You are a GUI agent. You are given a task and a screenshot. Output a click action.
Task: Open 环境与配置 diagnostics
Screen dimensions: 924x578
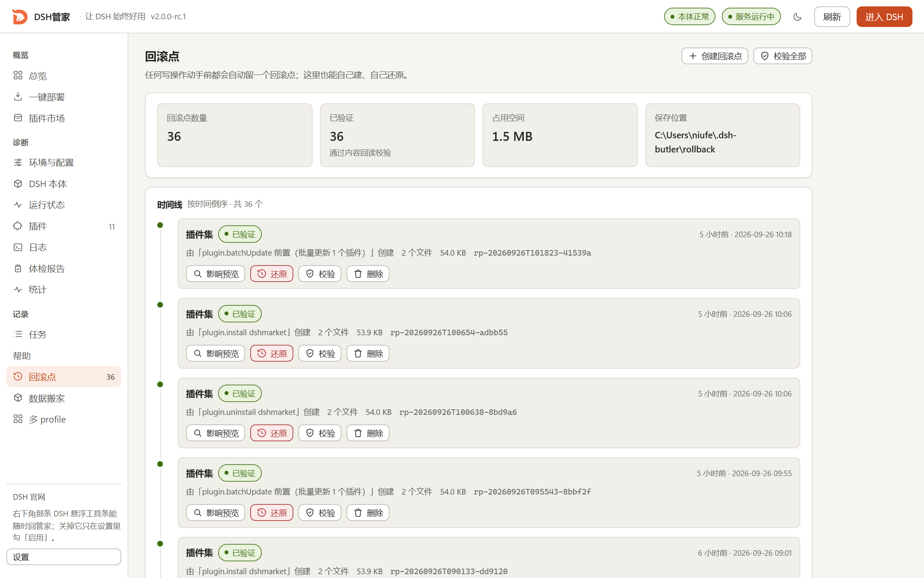click(64, 163)
